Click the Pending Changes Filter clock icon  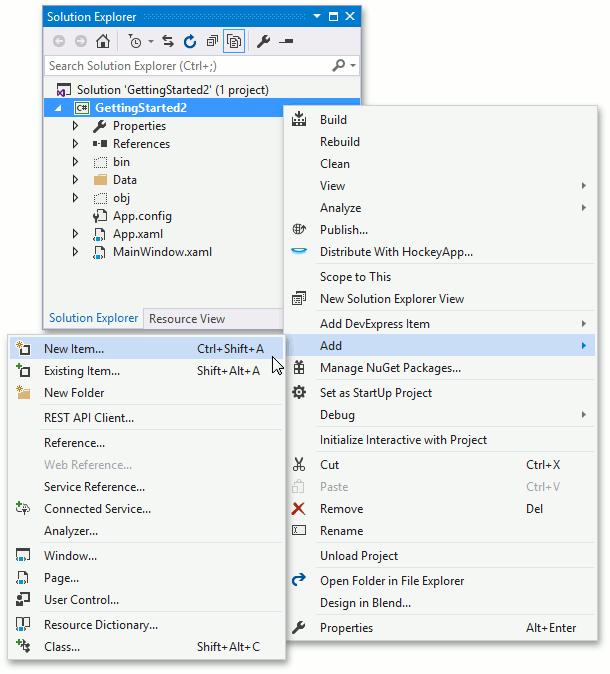pos(135,42)
